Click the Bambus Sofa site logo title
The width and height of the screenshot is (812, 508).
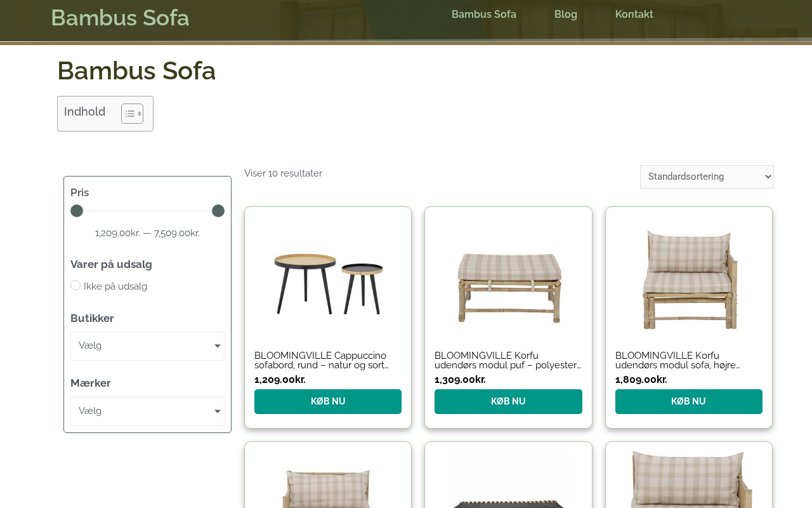[120, 18]
